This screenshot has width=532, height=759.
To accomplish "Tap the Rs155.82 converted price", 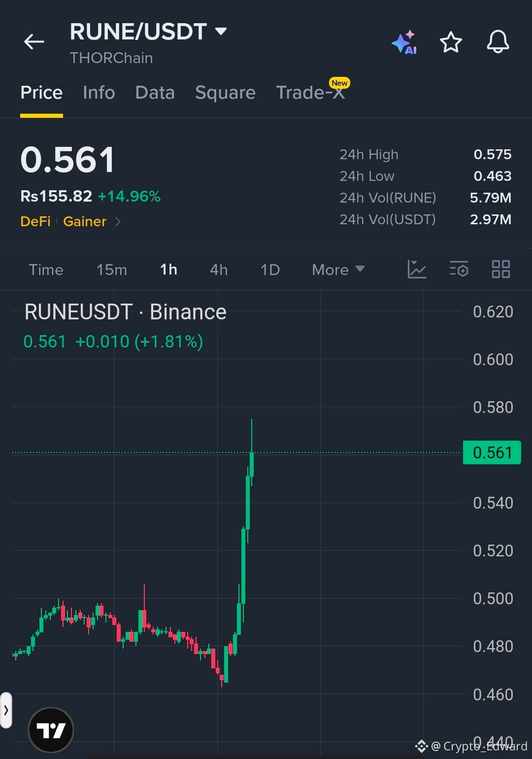I will [x=56, y=196].
